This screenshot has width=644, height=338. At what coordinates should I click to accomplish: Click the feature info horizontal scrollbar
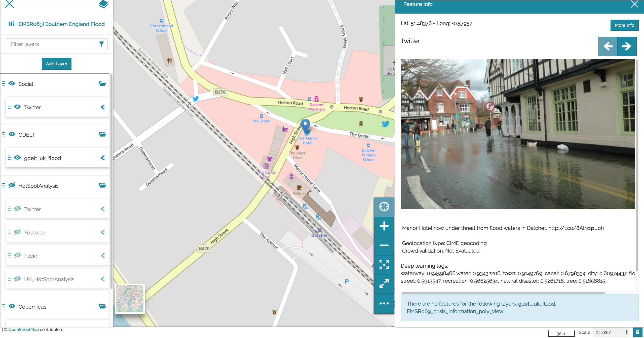click(x=503, y=293)
